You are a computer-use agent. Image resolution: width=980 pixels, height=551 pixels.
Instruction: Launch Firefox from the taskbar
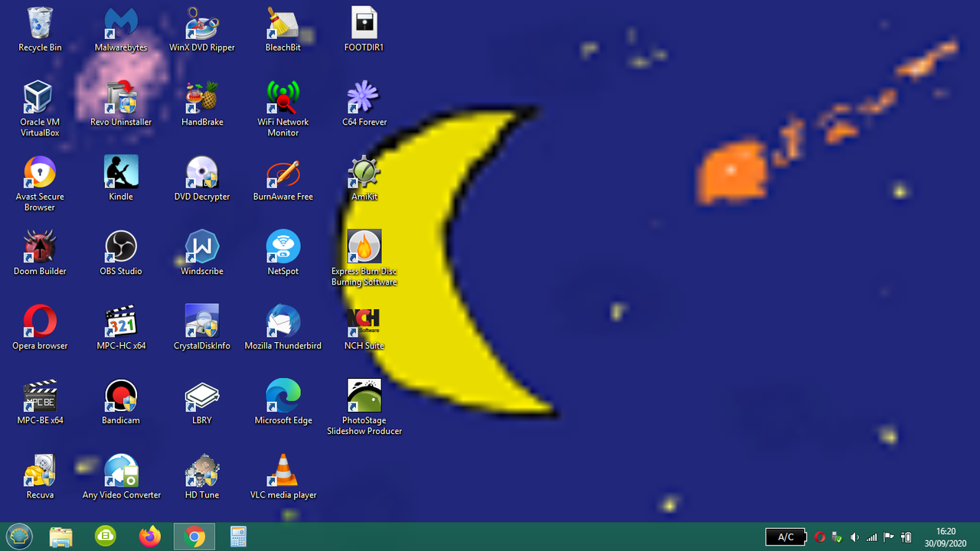click(x=150, y=536)
